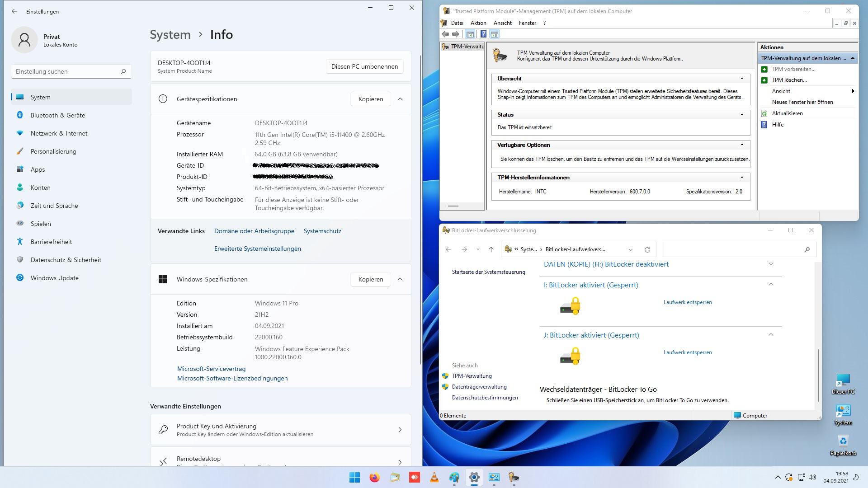This screenshot has width=868, height=488.
Task: Select TPM-Verwaltung tree node in TPM console
Action: (462, 47)
